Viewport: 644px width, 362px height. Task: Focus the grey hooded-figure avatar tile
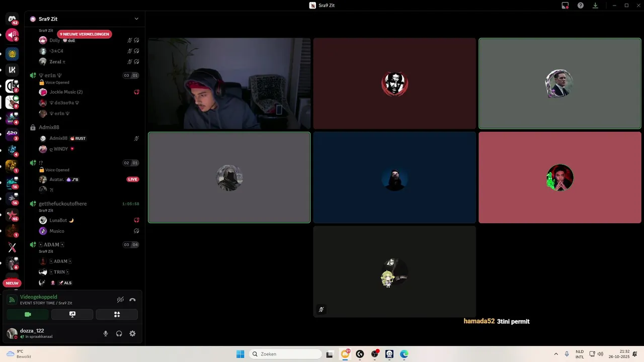click(229, 177)
